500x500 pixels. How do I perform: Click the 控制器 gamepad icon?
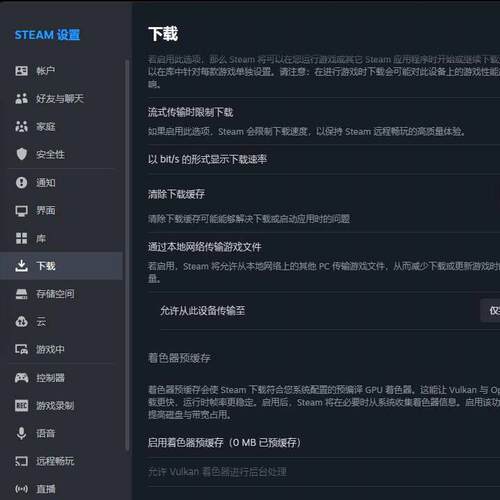(x=21, y=378)
